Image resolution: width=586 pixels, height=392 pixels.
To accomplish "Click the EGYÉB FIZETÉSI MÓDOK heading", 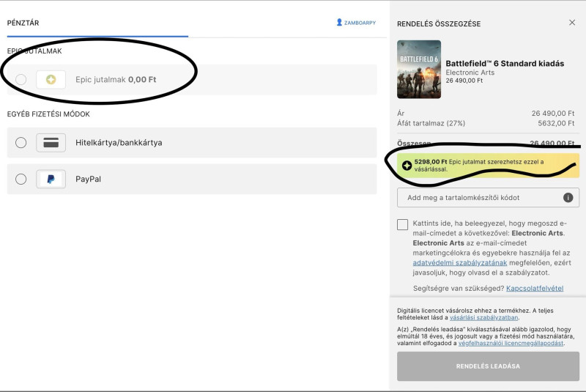I will [48, 114].
